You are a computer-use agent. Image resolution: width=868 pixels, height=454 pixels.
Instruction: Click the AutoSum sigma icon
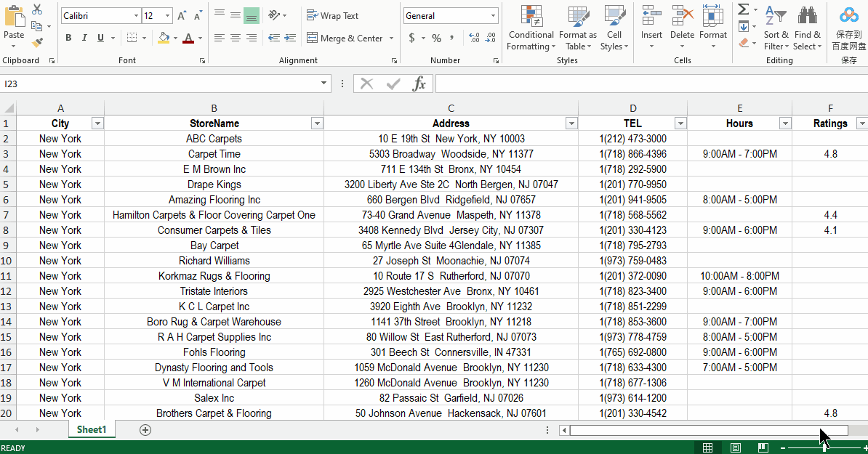tap(744, 9)
